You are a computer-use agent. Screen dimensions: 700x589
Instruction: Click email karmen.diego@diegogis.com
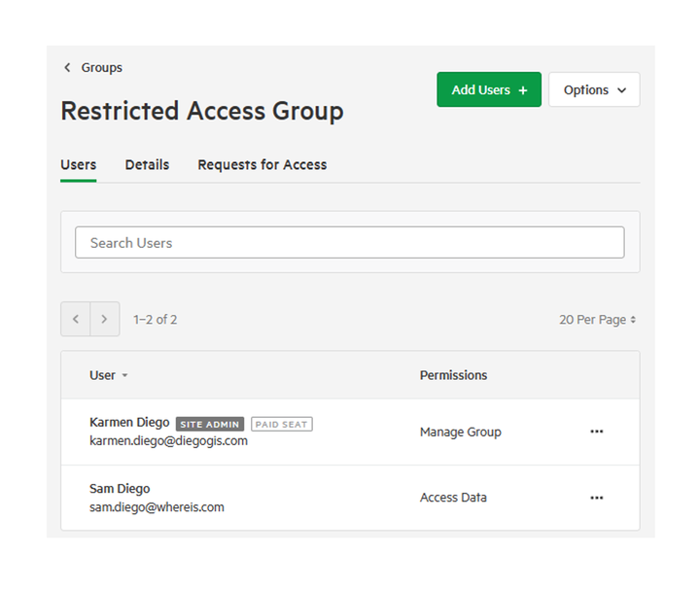(168, 441)
